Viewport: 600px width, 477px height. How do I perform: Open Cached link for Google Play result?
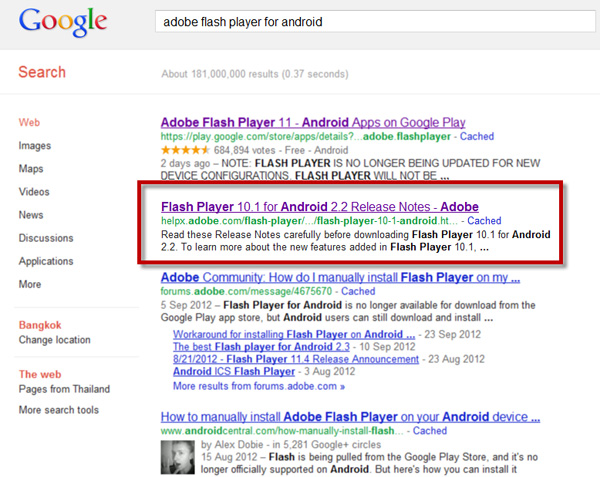pyautogui.click(x=477, y=136)
